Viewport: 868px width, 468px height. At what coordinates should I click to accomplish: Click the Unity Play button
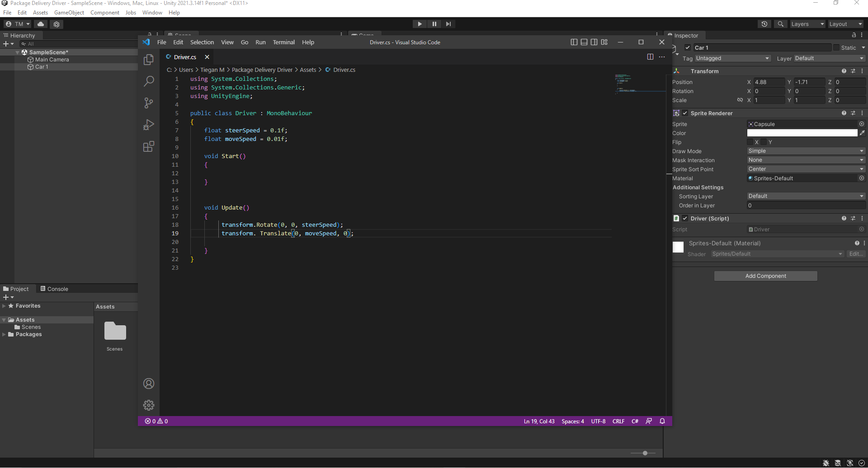[x=420, y=24]
